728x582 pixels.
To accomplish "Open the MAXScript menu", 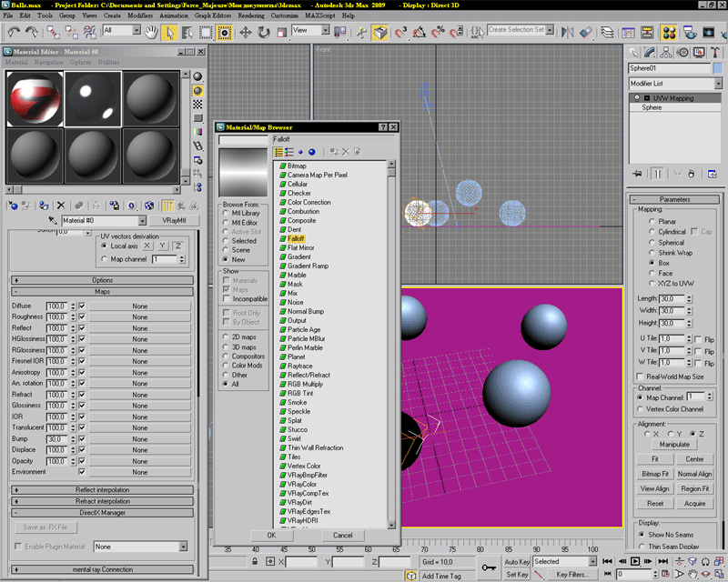I will pos(320,15).
